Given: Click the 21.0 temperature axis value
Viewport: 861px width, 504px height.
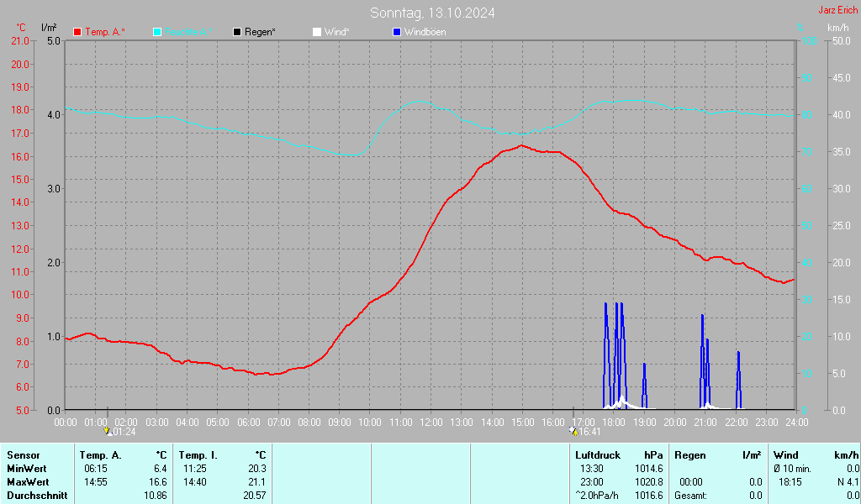Looking at the screenshot, I should tap(20, 41).
